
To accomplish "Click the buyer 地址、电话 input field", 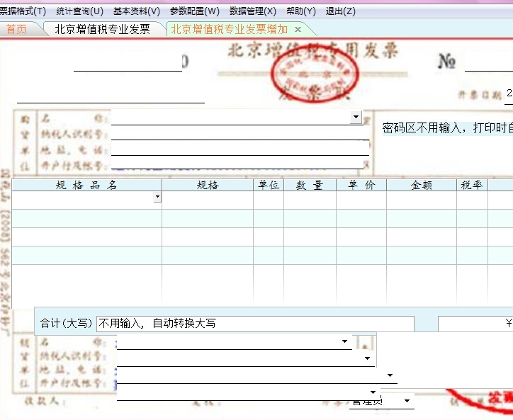I will coord(239,149).
